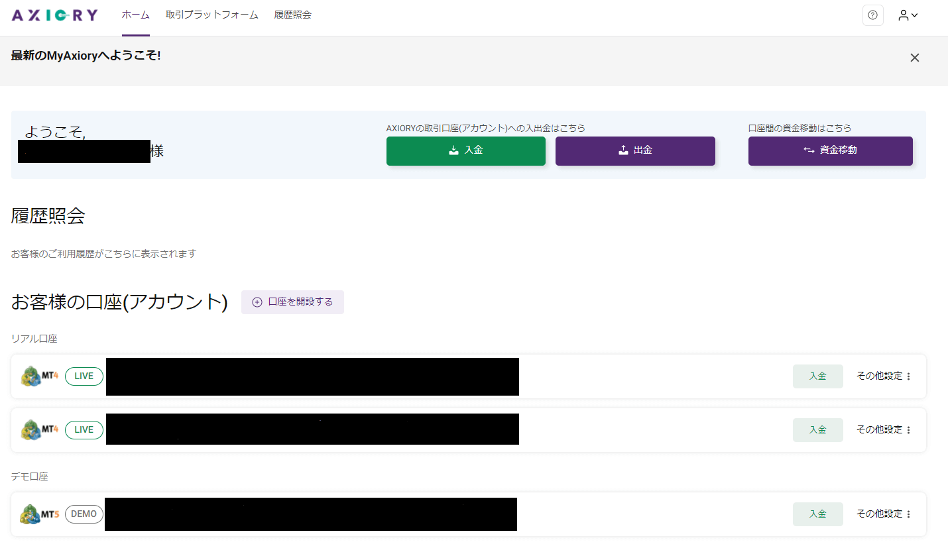Deposit to the first MT4 live account
Image resolution: width=948 pixels, height=560 pixels.
tap(818, 376)
